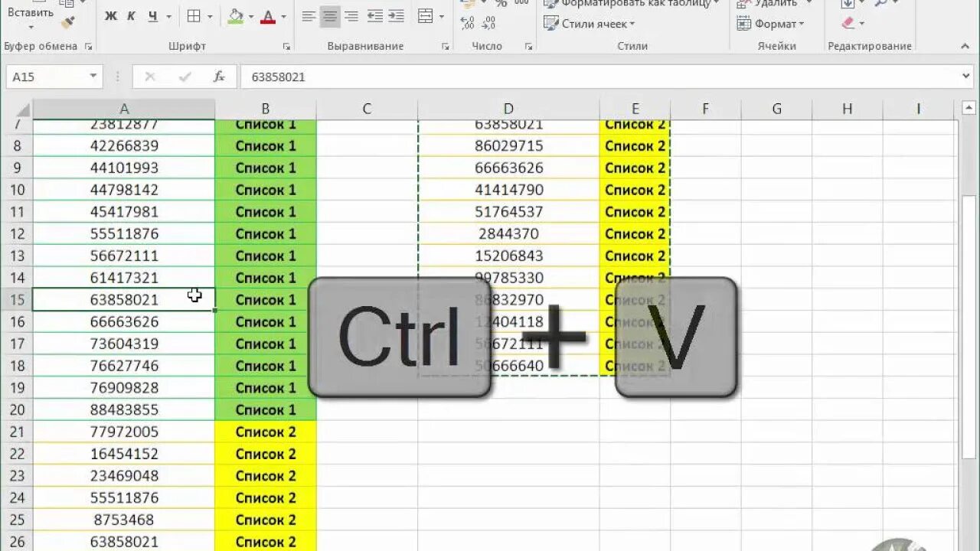Apply borders with the Borders icon
Viewport: 980px width, 551px height.
click(x=194, y=16)
